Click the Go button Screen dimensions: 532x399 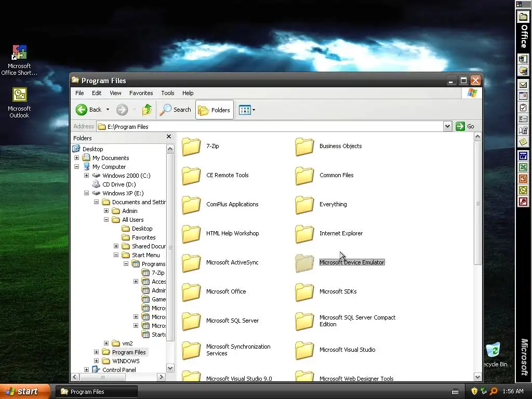(465, 126)
